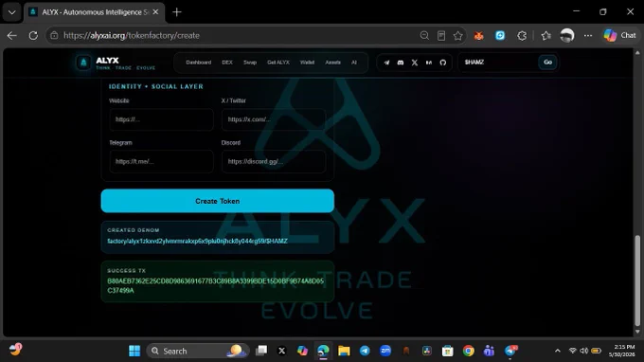644x362 pixels.
Task: Open the GitHub social icon in the header
Action: pyautogui.click(x=443, y=63)
